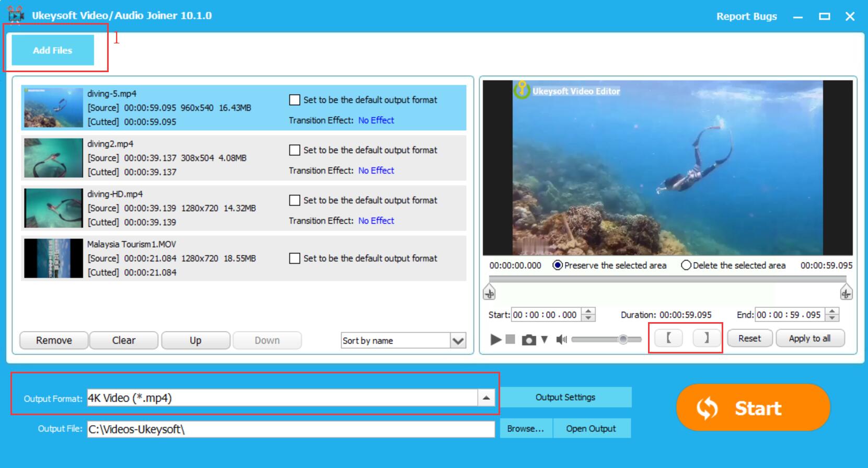
Task: Change transition effect of diving-HD.mp4
Action: (x=376, y=221)
